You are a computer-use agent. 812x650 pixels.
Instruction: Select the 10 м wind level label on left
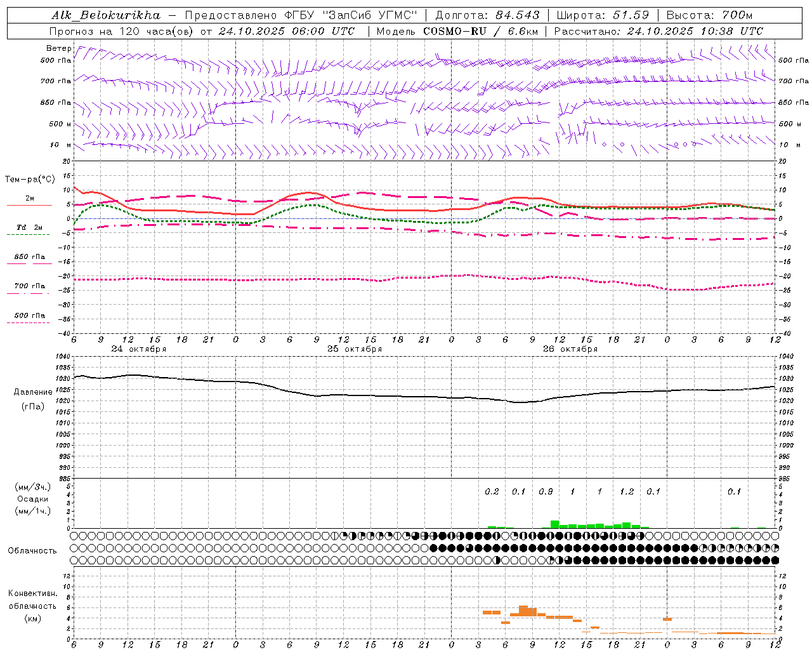coord(60,145)
